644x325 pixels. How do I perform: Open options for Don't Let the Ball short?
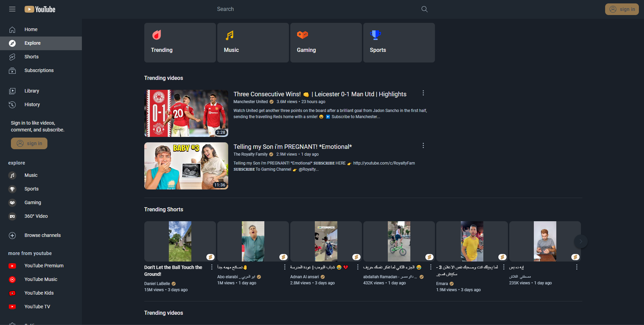[x=212, y=267]
